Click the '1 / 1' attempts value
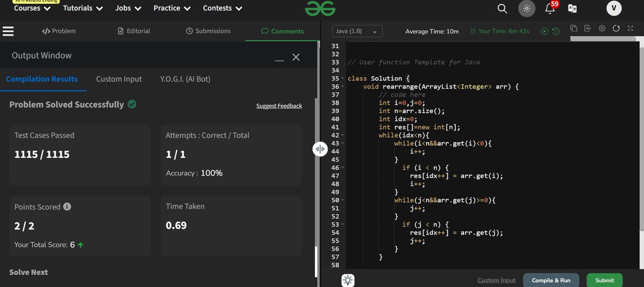 click(175, 154)
